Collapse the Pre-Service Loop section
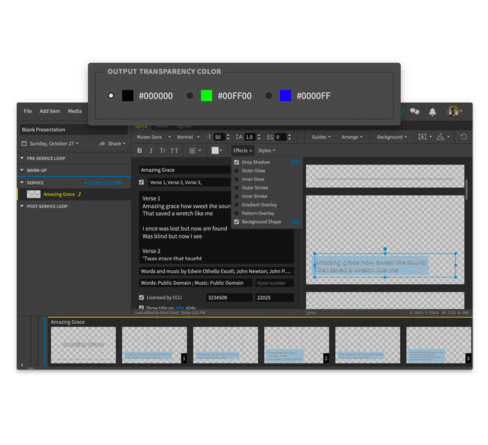The image size is (488, 445). click(22, 158)
